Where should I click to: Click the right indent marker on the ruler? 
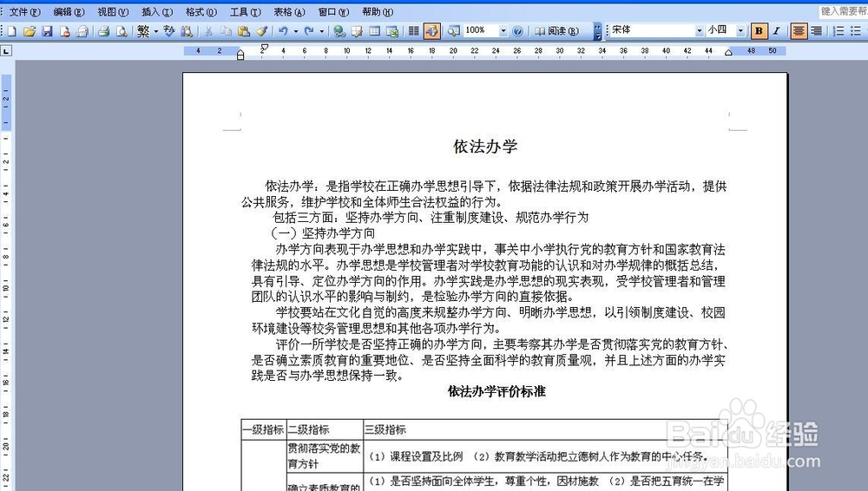point(728,53)
